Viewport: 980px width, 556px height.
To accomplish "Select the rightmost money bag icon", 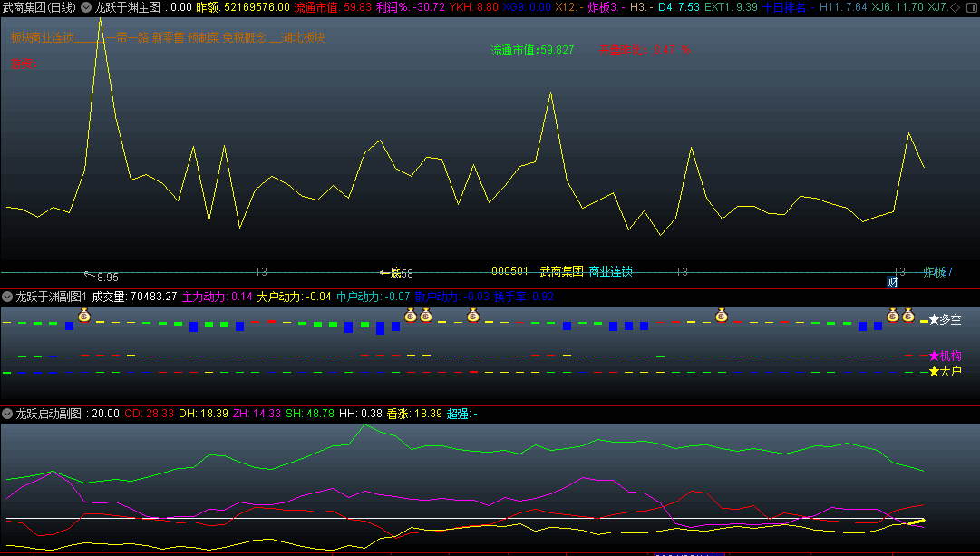I will coord(907,316).
